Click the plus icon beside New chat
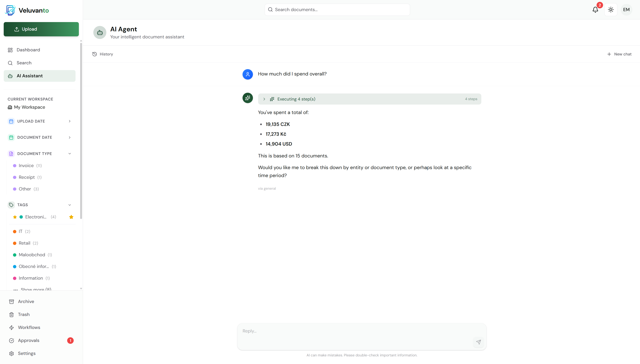Screen dimensions: 640x364 click(x=609, y=54)
